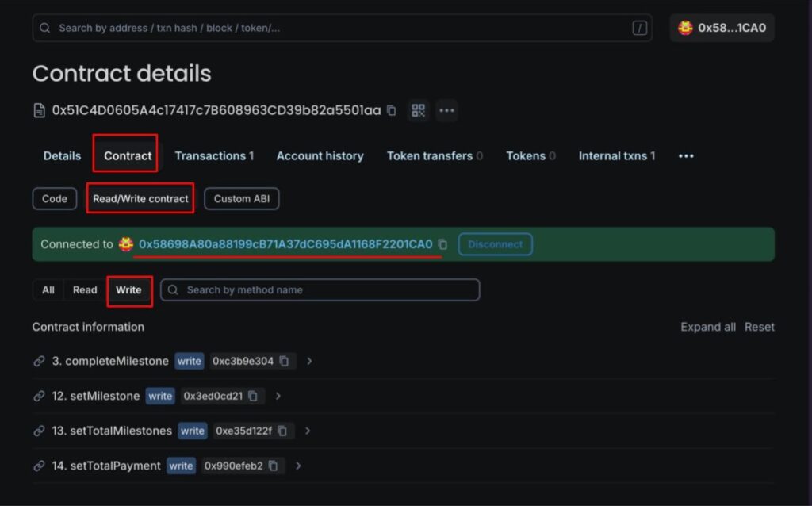The width and height of the screenshot is (812, 506).
Task: Open more address options next to QR icon
Action: click(446, 110)
